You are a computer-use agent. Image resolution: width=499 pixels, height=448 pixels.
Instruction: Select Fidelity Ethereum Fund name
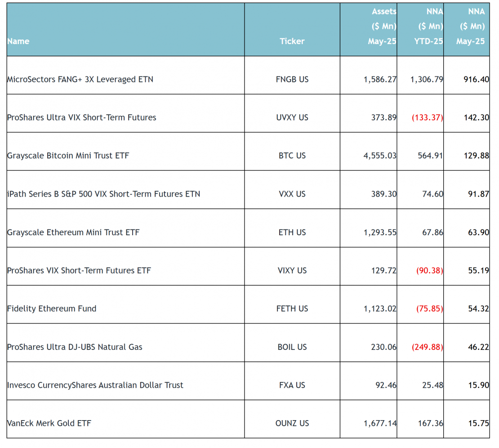pyautogui.click(x=52, y=309)
